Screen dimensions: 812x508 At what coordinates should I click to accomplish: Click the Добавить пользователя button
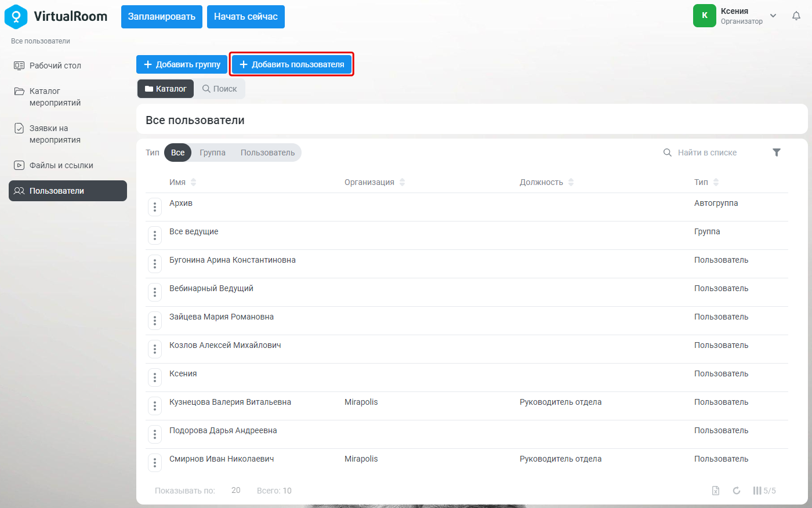pos(292,64)
